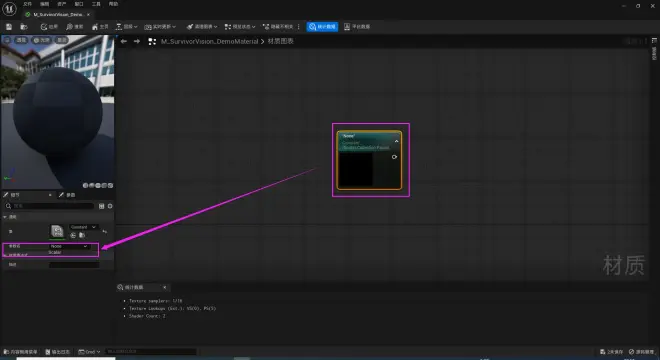
Task: Click the M_SurvivorVision_DemoMaterial breadcrumb link
Action: [x=209, y=41]
